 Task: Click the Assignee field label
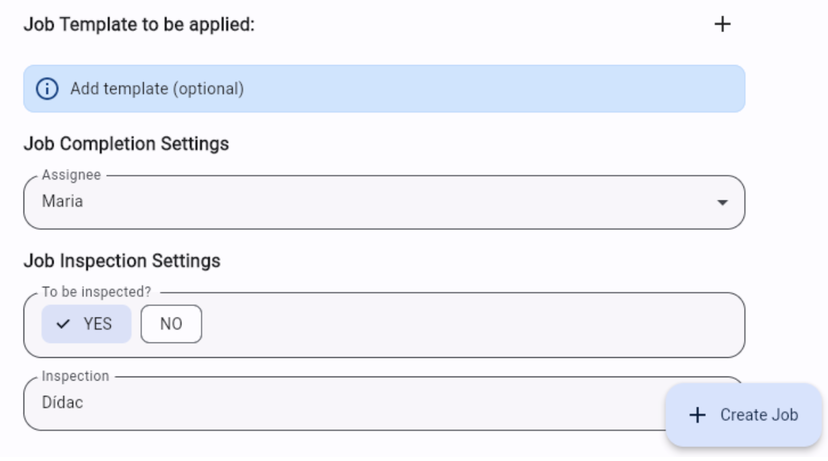71,175
